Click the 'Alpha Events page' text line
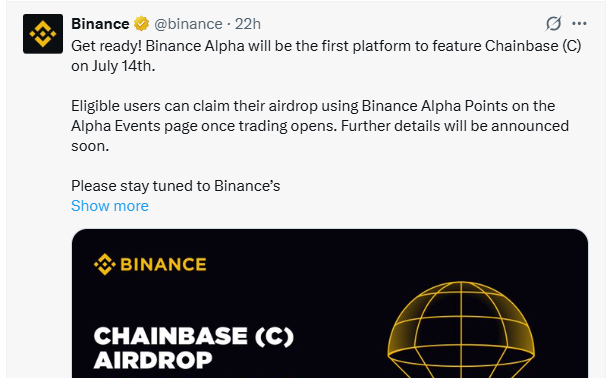Viewport: 614px width, 378px height. point(320,126)
